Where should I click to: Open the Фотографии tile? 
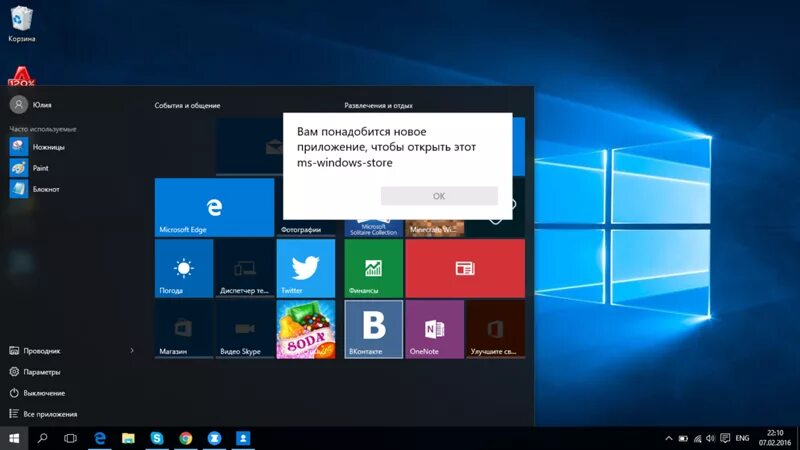click(x=306, y=228)
